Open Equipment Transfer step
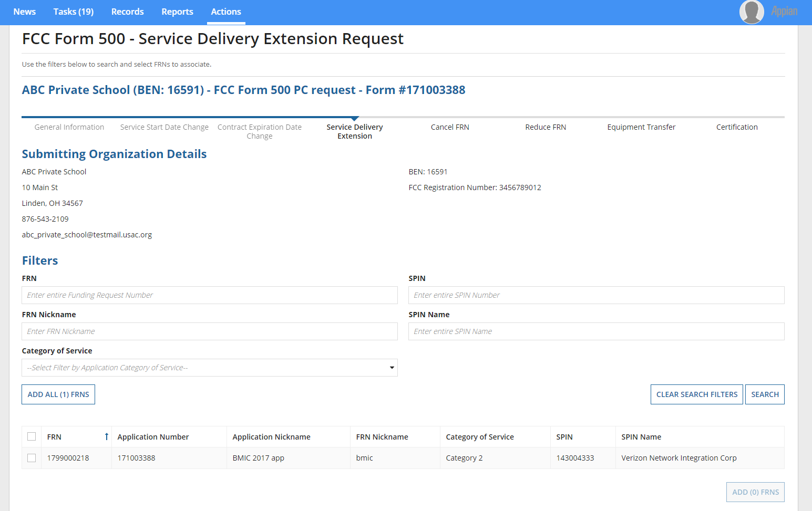 point(641,127)
